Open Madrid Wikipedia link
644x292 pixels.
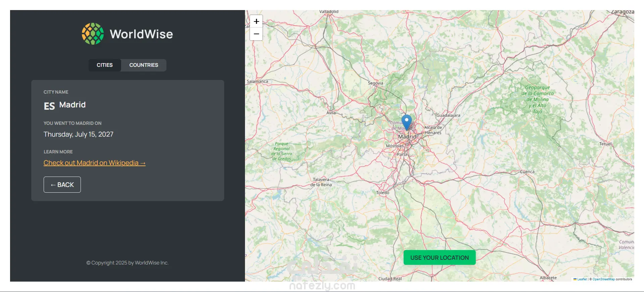click(95, 163)
